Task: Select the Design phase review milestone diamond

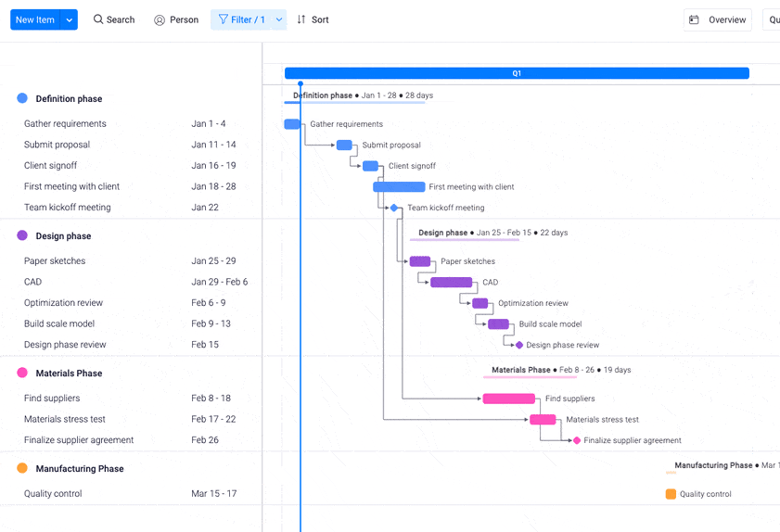Action: 519,345
